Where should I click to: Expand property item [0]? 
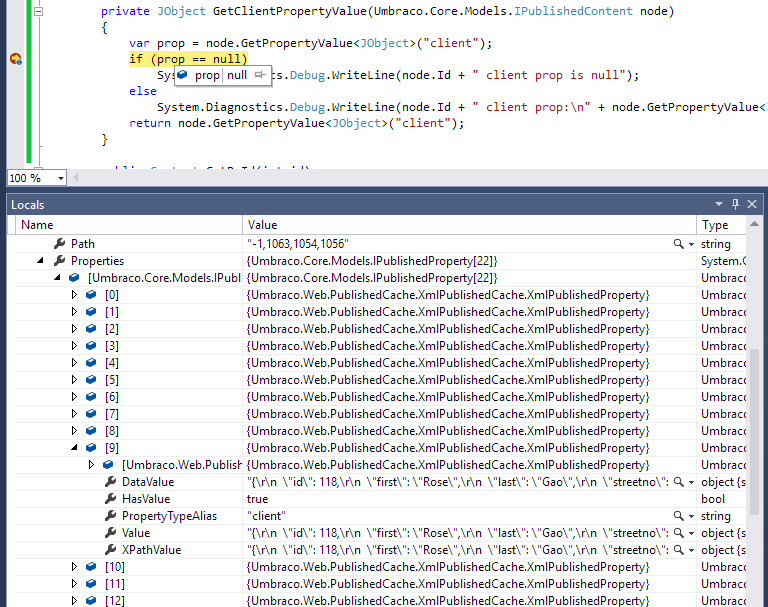(x=74, y=295)
